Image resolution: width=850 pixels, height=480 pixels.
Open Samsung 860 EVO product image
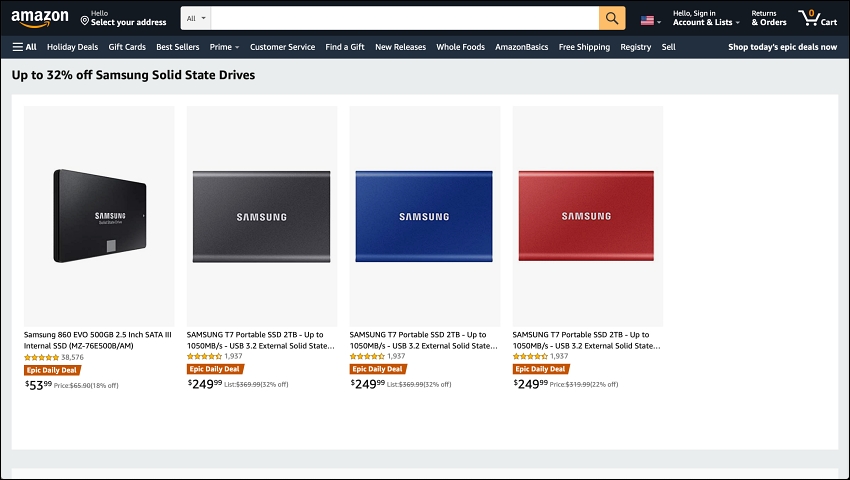(x=99, y=216)
